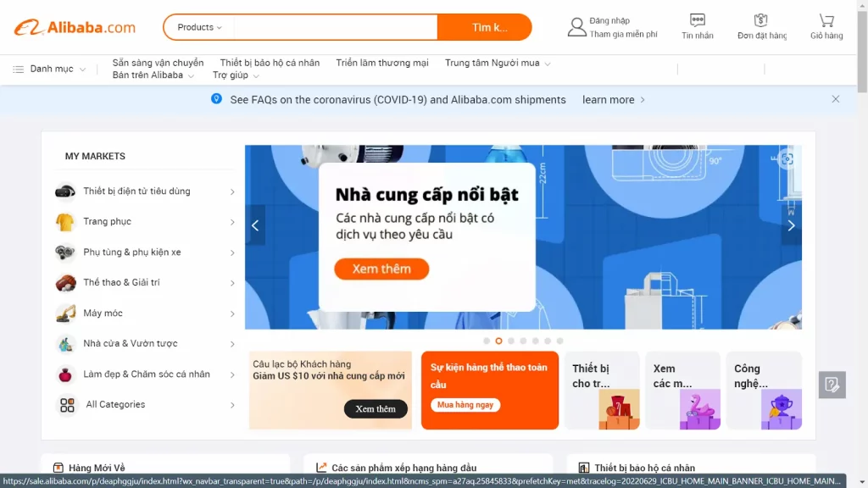Click the Mua hàng ngay button
This screenshot has height=488, width=868.
click(x=465, y=405)
